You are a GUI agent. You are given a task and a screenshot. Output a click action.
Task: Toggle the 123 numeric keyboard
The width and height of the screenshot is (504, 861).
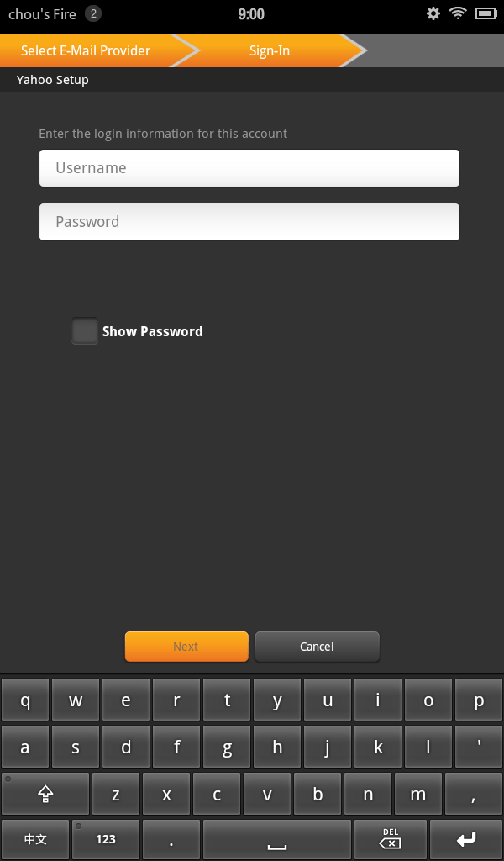pyautogui.click(x=106, y=840)
